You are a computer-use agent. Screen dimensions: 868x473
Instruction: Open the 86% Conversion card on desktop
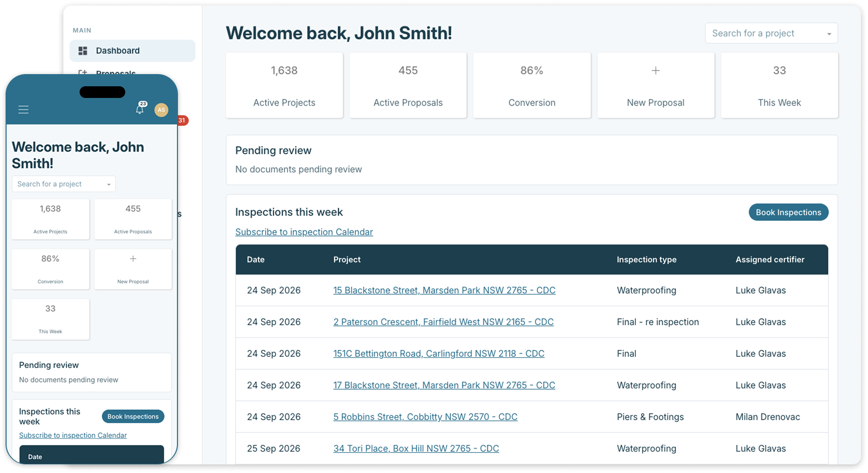[x=532, y=85]
